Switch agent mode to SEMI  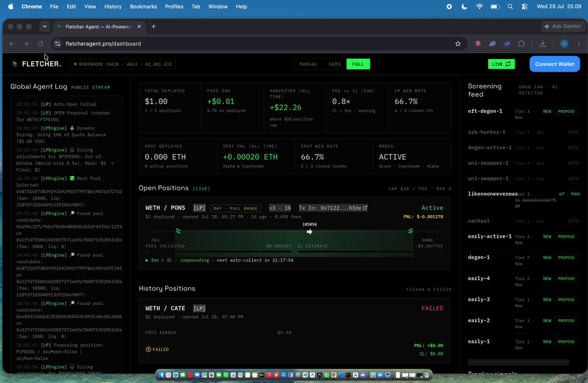click(334, 64)
